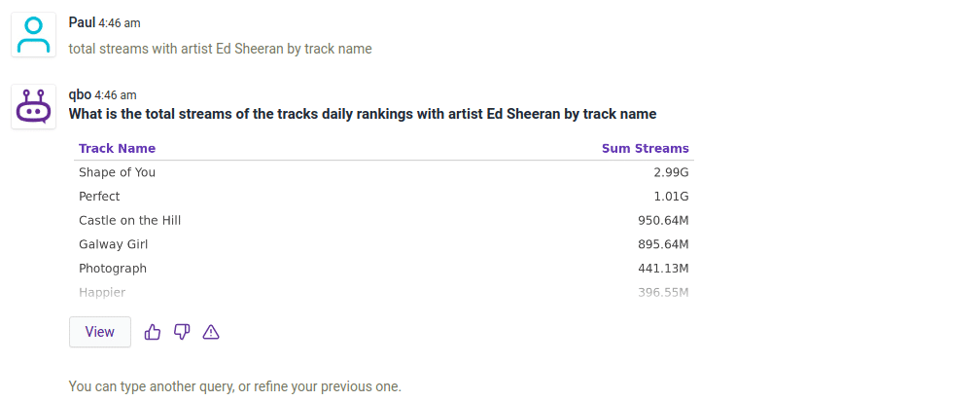
Task: Give the answer a thumbs down
Action: (182, 332)
